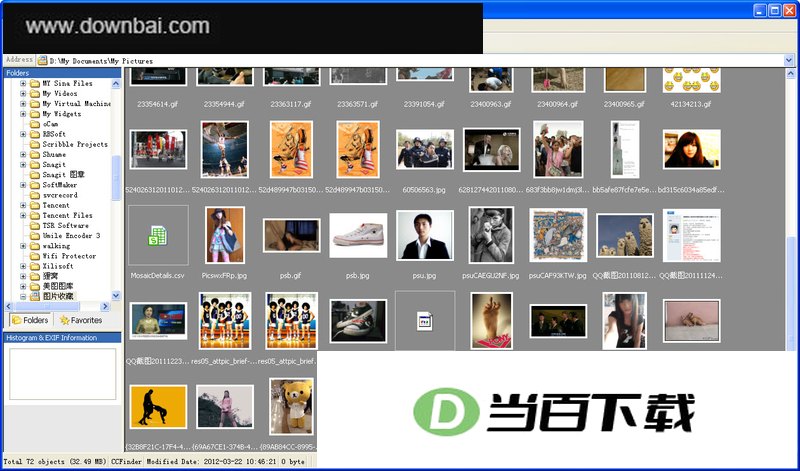This screenshot has width=800, height=471.
Task: Select the Wifi Protector folder
Action: 69,256
